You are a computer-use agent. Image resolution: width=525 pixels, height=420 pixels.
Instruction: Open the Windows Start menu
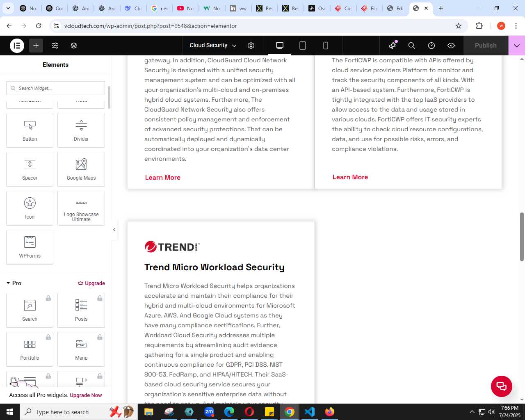point(10,412)
